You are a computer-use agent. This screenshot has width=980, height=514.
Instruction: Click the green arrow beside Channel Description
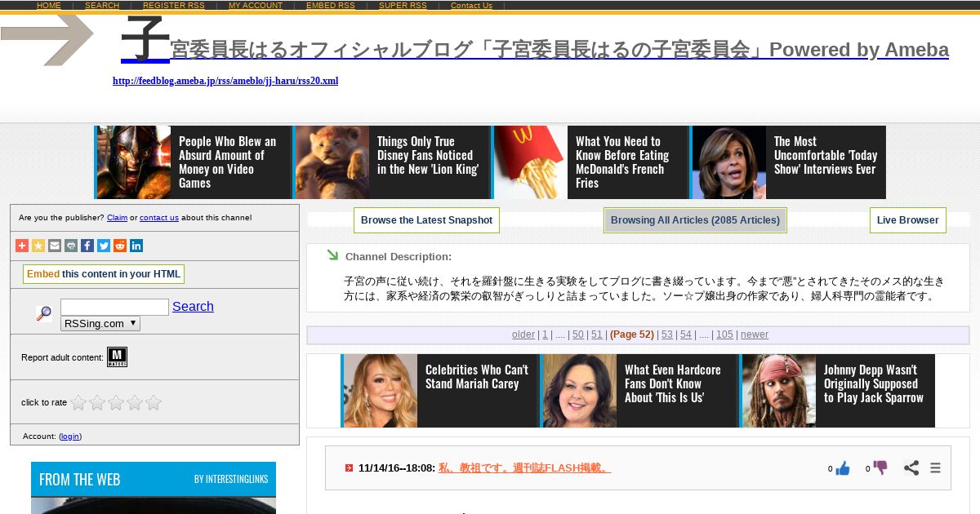pos(332,255)
